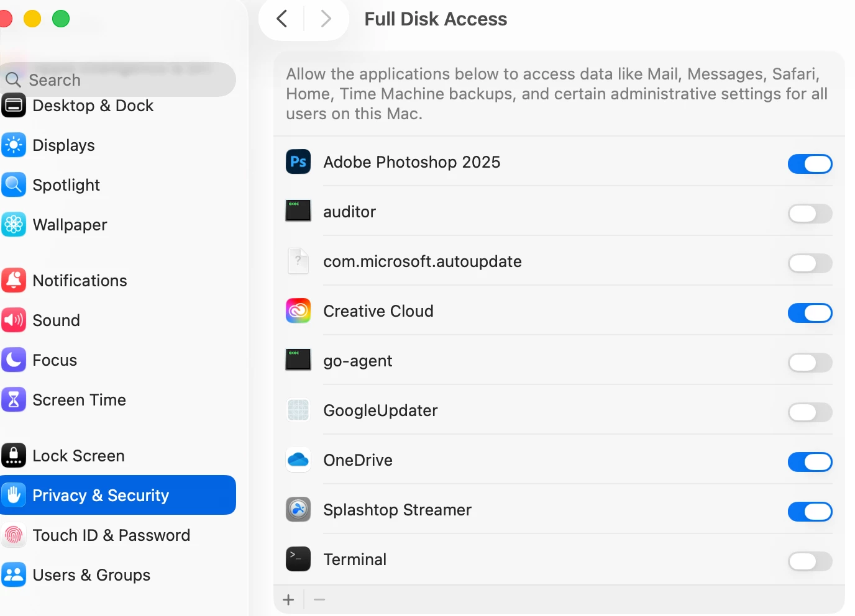This screenshot has height=616, width=855.
Task: Select Lock Screen in the sidebar
Action: (78, 456)
